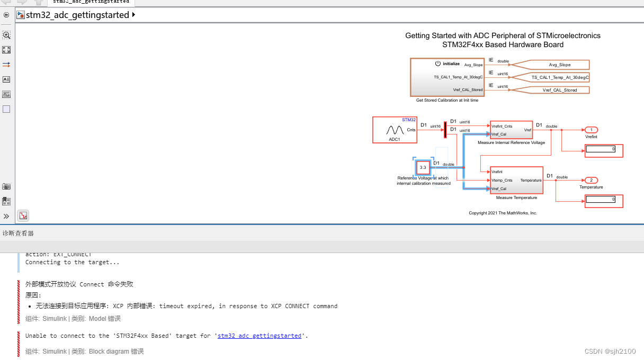The height and width of the screenshot is (360, 644).
Task: Select the Area box tool
Action: click(x=6, y=109)
